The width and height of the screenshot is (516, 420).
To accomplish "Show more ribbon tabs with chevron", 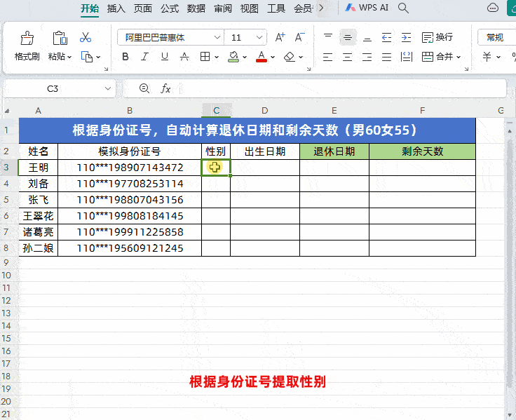I will click(x=322, y=8).
